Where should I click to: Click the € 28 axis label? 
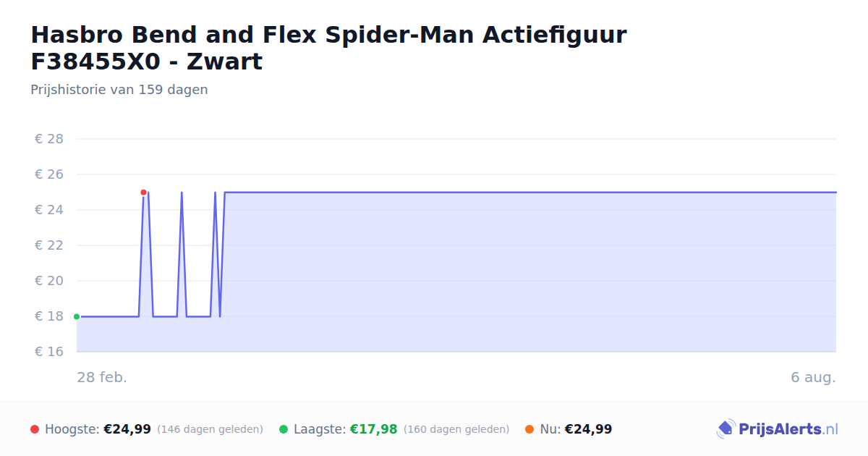click(49, 139)
